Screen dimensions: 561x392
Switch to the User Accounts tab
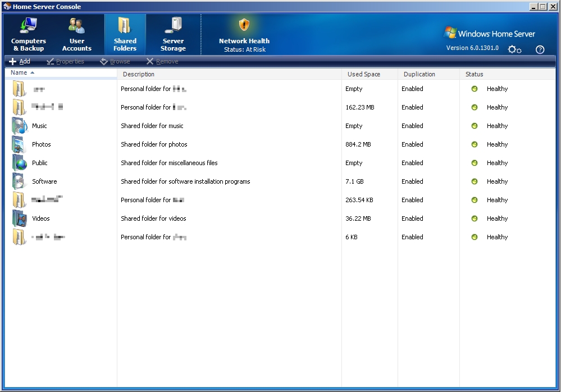click(x=77, y=35)
